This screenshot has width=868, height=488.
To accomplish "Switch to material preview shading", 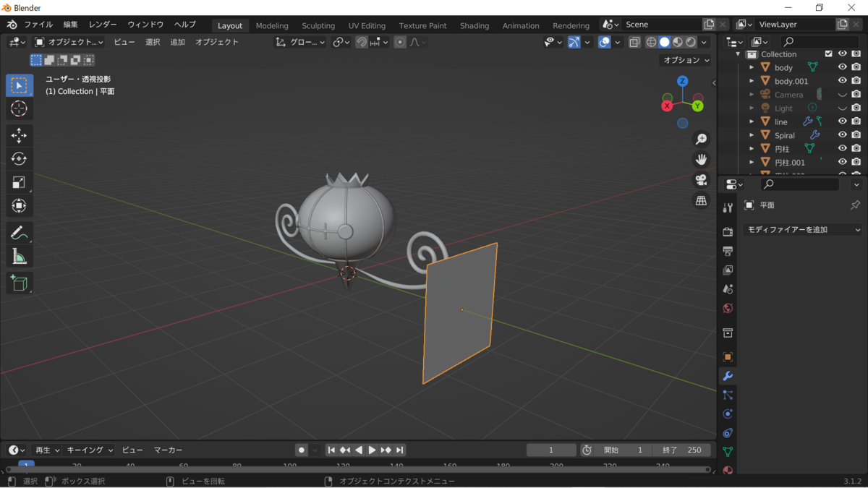I will tap(678, 42).
